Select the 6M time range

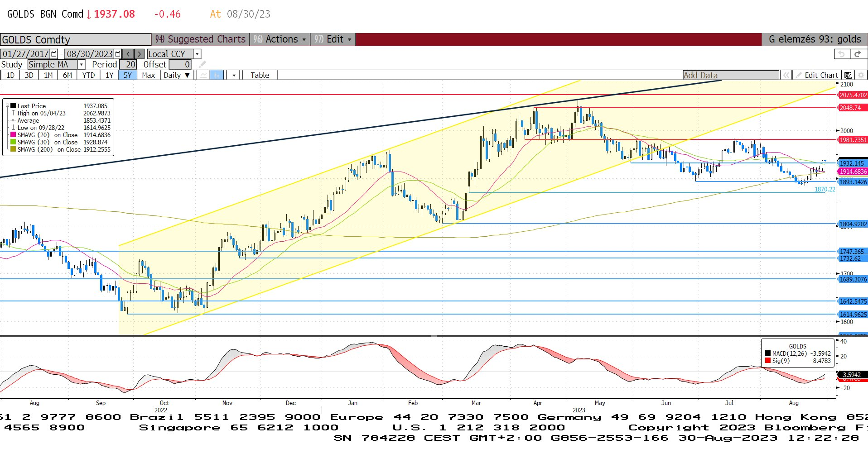coord(67,75)
